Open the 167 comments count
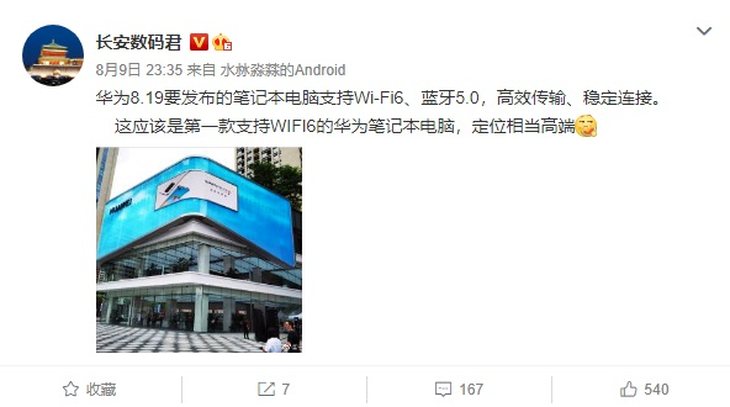This screenshot has height=407, width=730. click(471, 389)
